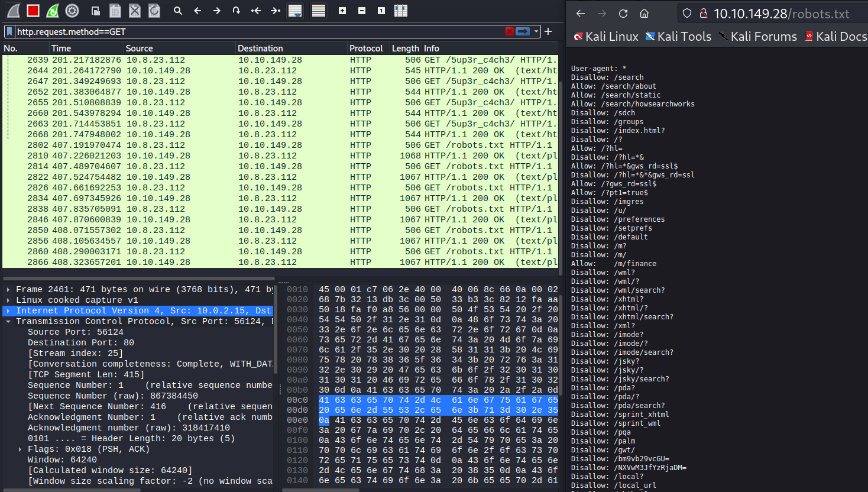Viewport: 868px width, 492px height.
Task: Open Kali Tools bookmark
Action: pos(678,37)
